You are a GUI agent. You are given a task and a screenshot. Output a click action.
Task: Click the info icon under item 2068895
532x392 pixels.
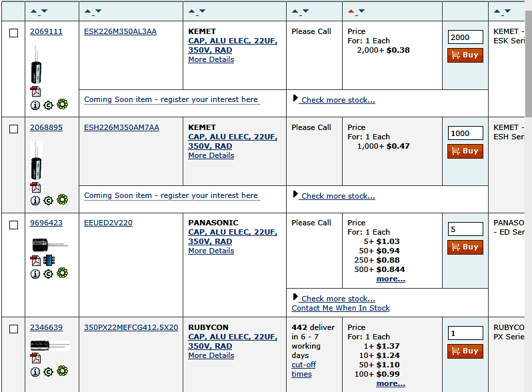(x=35, y=201)
